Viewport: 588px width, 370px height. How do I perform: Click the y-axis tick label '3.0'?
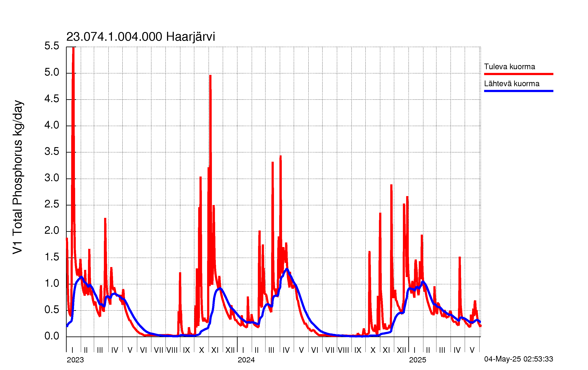pyautogui.click(x=52, y=178)
